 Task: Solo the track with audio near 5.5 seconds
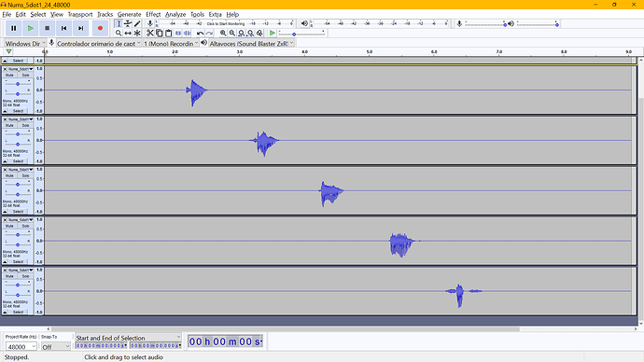tap(25, 226)
